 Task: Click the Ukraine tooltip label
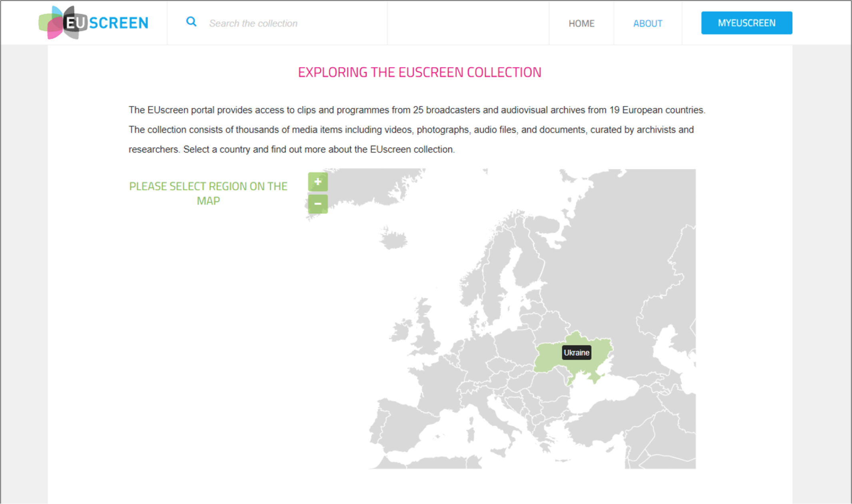(x=577, y=353)
